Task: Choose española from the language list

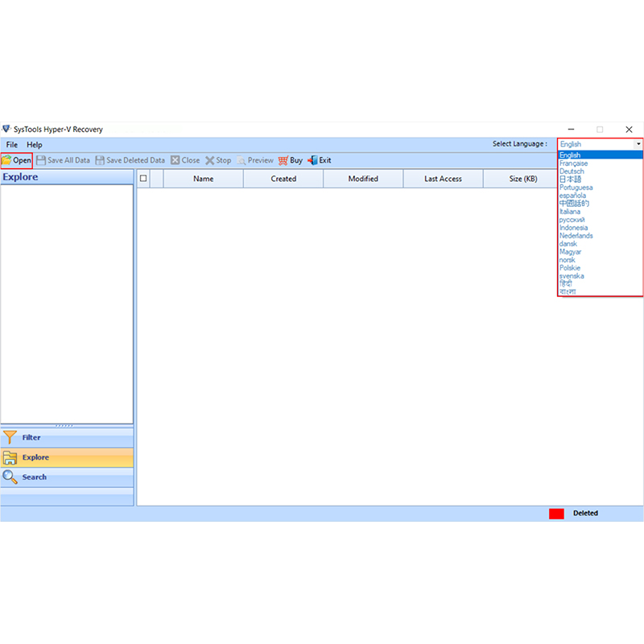Action: click(x=601, y=196)
